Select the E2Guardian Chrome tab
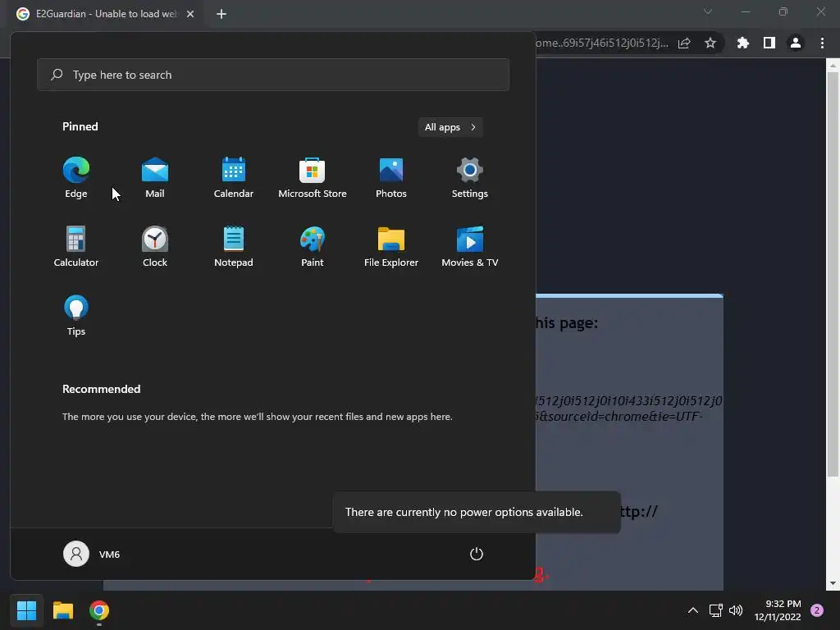Viewport: 840px width, 630px height. pyautogui.click(x=106, y=14)
